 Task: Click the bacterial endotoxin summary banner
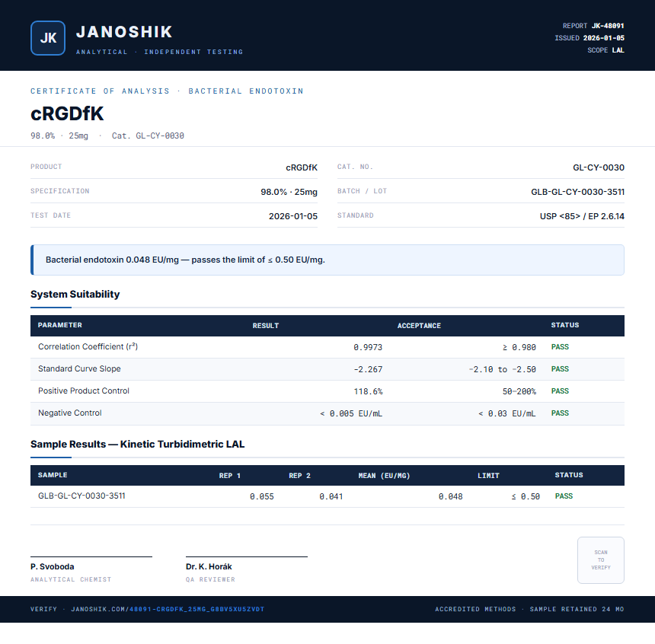[327, 260]
